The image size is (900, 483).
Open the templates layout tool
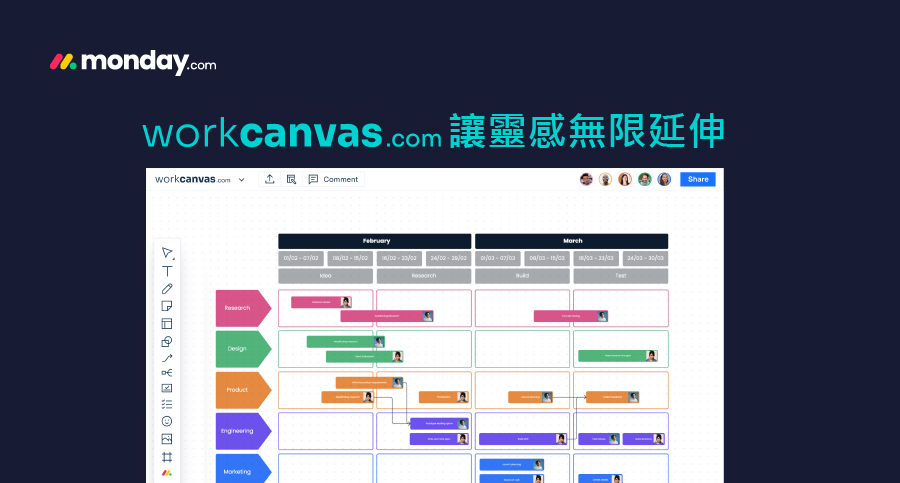[167, 324]
